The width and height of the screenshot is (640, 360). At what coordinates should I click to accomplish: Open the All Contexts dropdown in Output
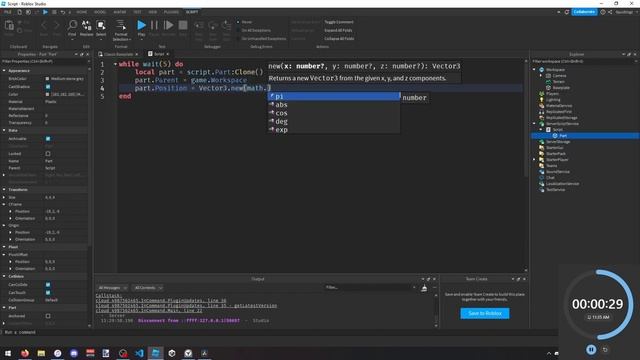coord(148,288)
